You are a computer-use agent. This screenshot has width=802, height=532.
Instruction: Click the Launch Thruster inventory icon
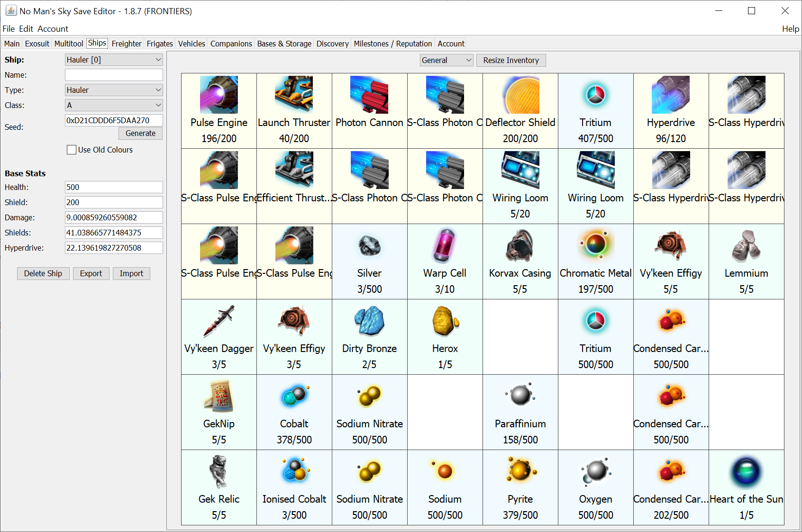point(294,95)
